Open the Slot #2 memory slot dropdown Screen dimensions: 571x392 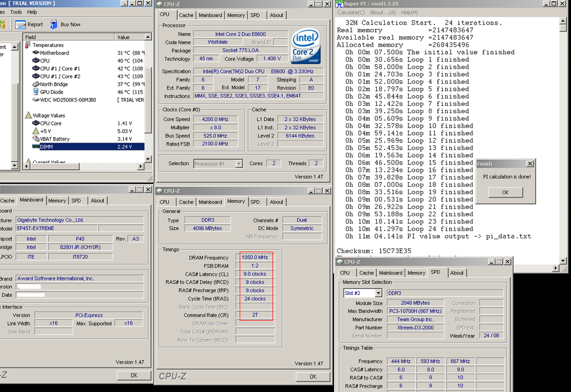379,293
